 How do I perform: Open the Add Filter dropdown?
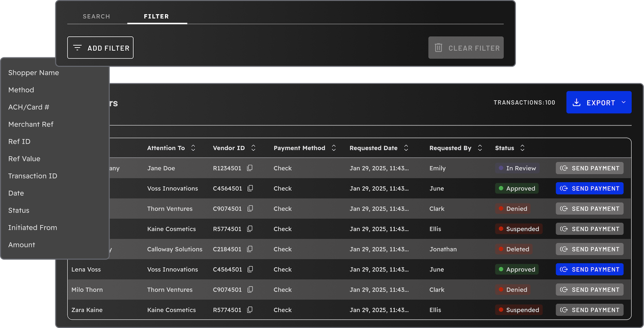[100, 48]
